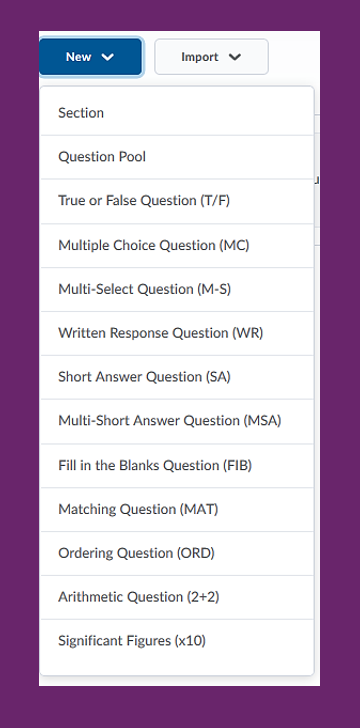360x728 pixels.
Task: Open the New dropdown button
Action: [91, 57]
